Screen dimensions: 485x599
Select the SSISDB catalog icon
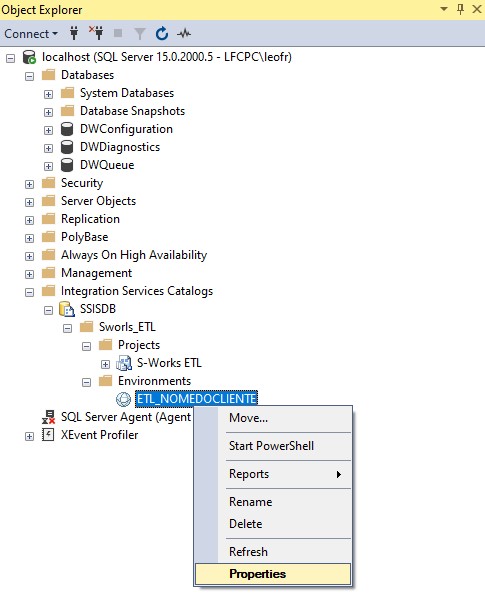pyautogui.click(x=66, y=309)
